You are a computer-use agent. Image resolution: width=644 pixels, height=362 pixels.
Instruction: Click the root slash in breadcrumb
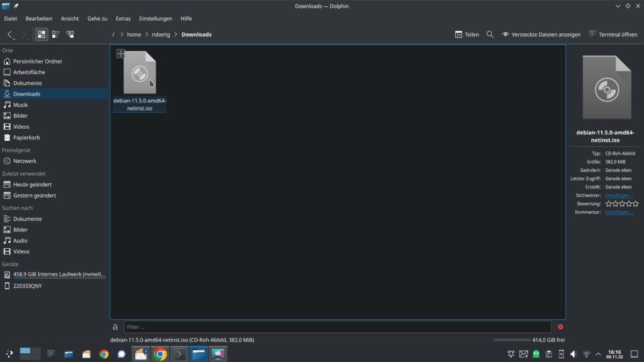pyautogui.click(x=113, y=35)
